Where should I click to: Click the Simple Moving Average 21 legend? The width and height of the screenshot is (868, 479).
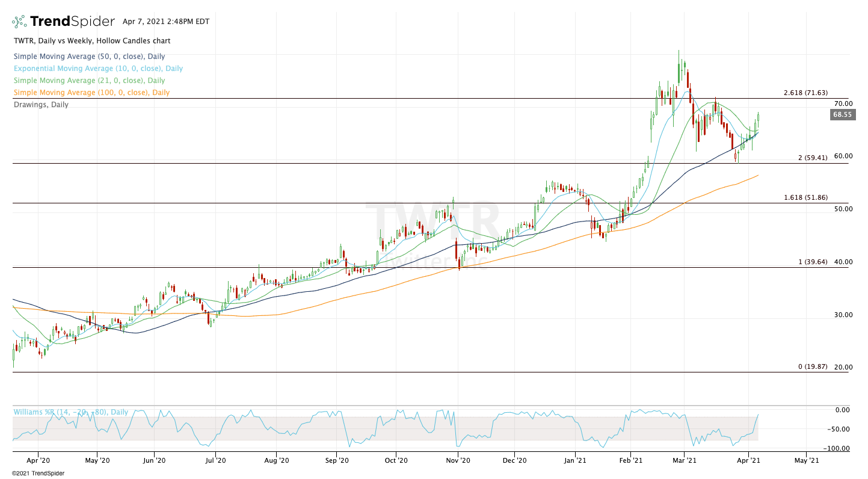(89, 81)
